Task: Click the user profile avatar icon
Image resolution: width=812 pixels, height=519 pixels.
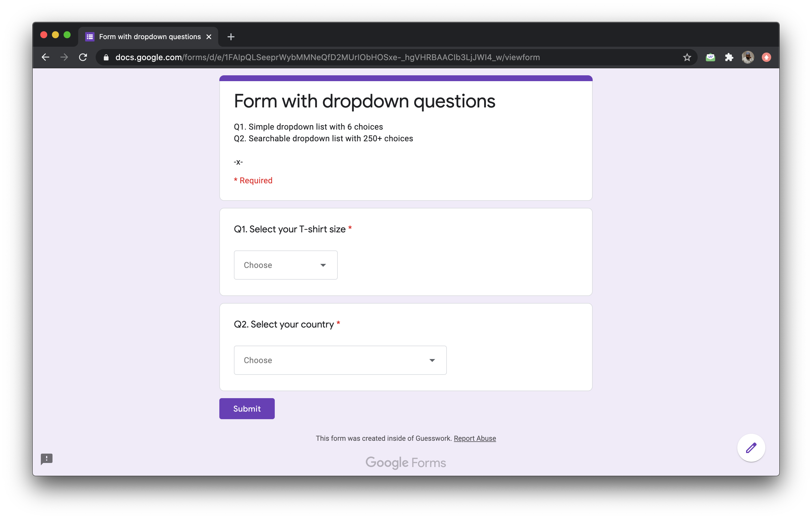Action: coord(748,58)
